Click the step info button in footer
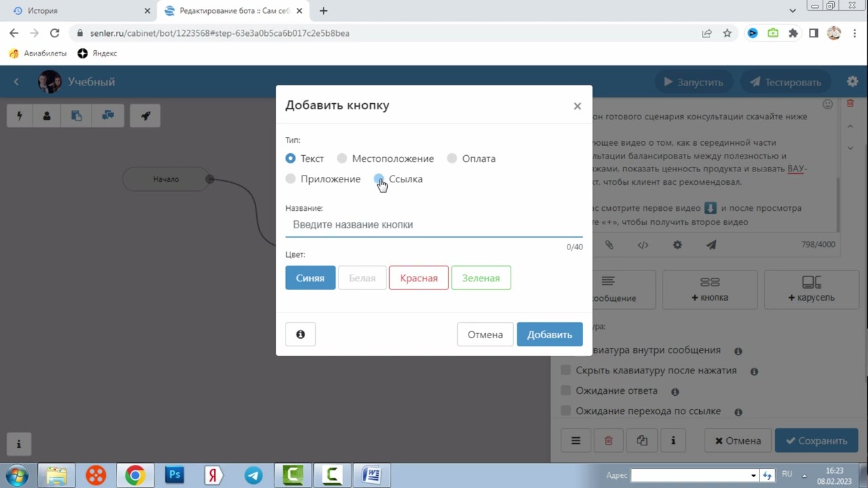This screenshot has height=488, width=868. pyautogui.click(x=673, y=441)
